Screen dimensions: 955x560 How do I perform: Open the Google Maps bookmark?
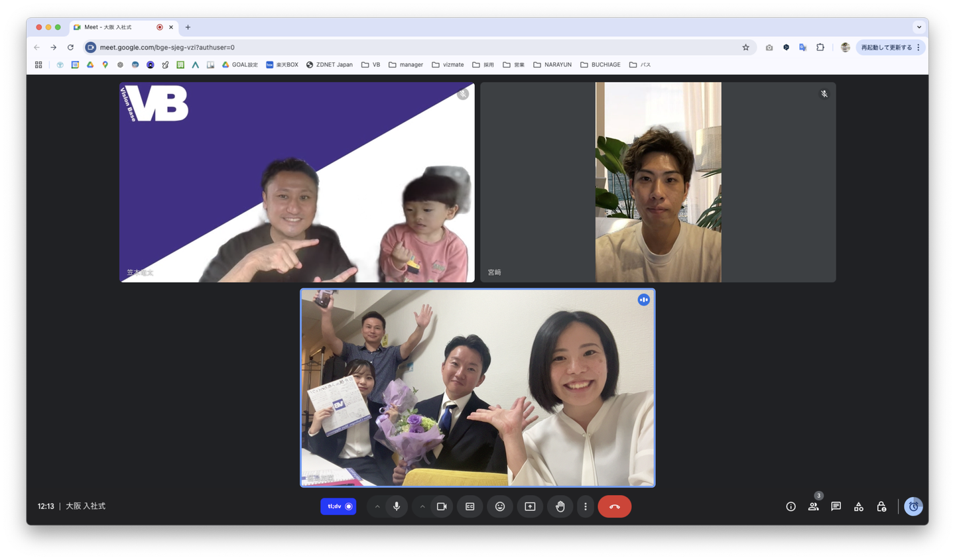pyautogui.click(x=105, y=65)
